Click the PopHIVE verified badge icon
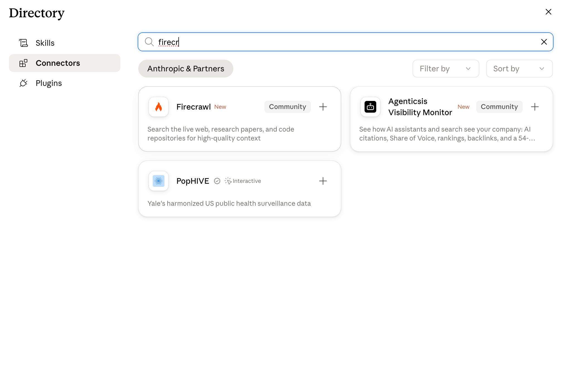The width and height of the screenshot is (563, 392). click(217, 181)
